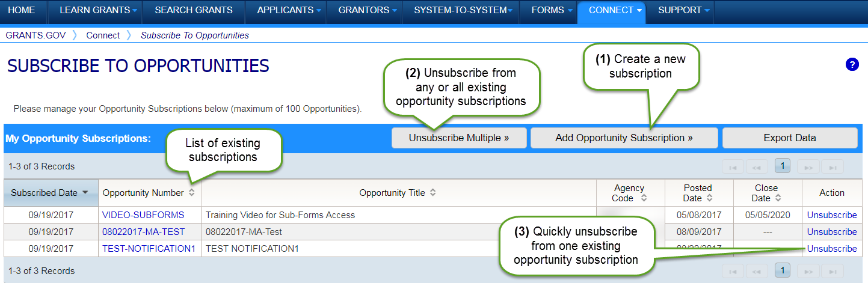Screen dimensions: 868x283
Task: Sort by Opportunity Number column arrows
Action: [x=192, y=193]
